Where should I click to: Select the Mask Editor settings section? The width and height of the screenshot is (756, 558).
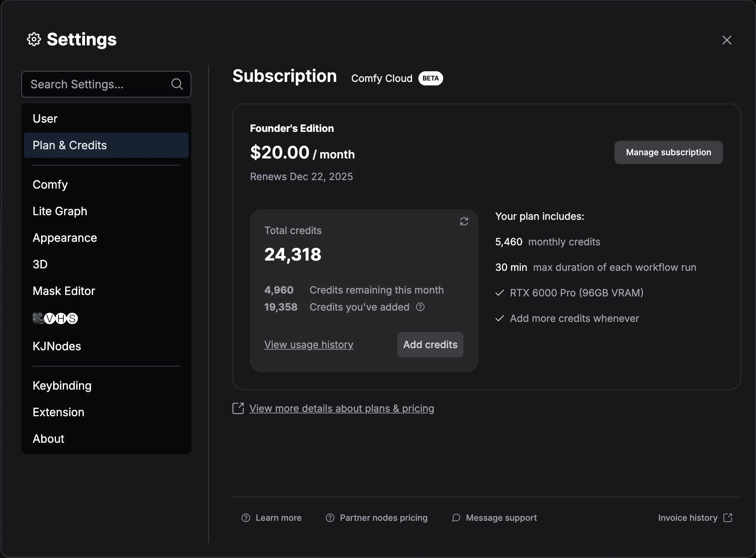(x=64, y=291)
